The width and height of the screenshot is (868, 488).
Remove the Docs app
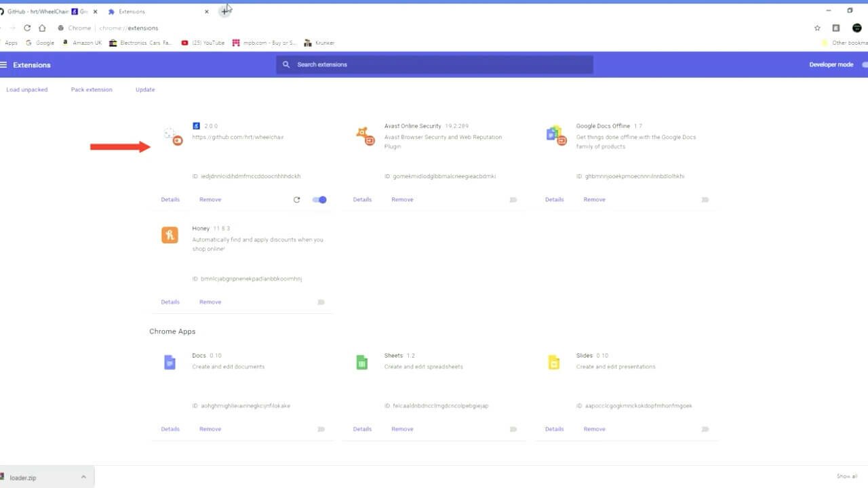point(210,429)
